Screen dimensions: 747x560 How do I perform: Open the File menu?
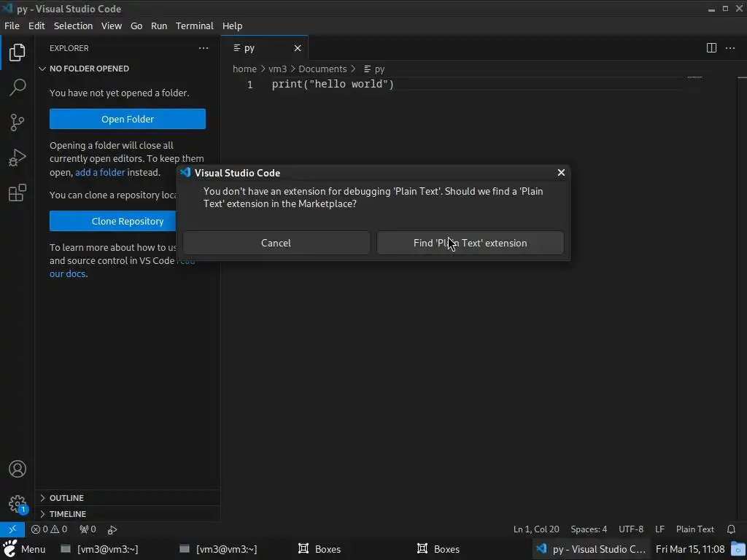(x=12, y=26)
